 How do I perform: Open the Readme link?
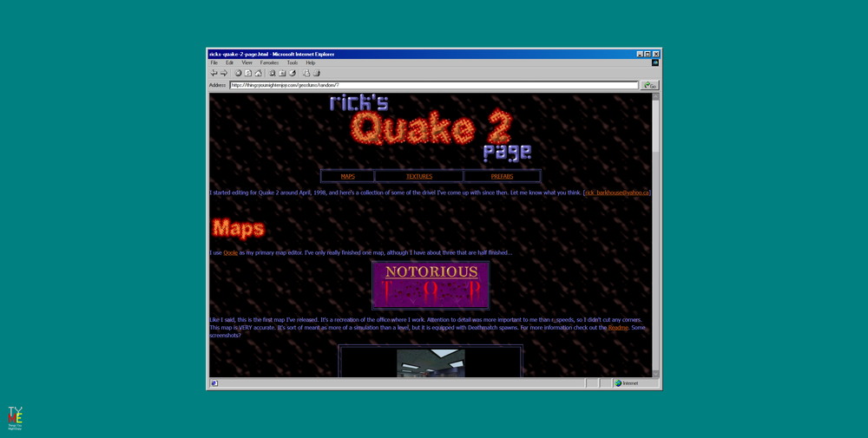[618, 327]
